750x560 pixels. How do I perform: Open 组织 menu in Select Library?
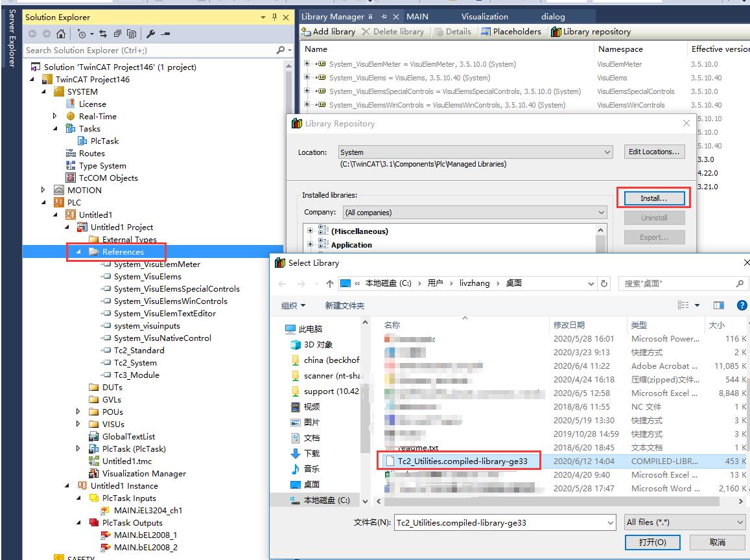pos(293,305)
